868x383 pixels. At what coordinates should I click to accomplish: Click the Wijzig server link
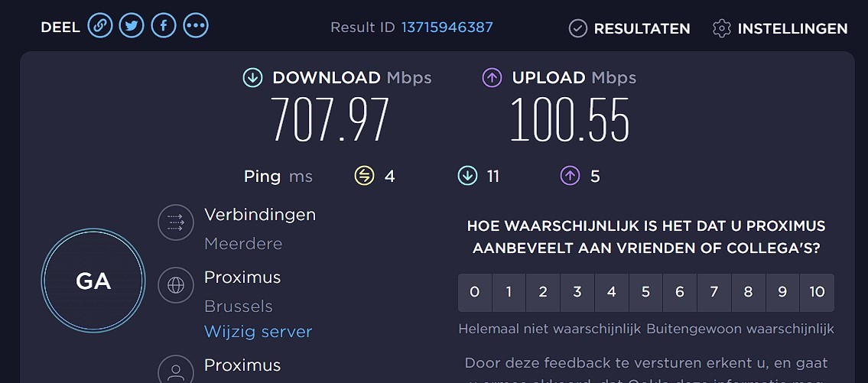point(258,332)
